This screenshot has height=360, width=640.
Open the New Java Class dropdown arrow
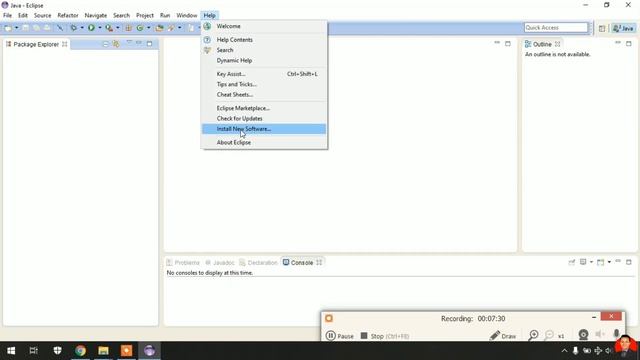148,28
